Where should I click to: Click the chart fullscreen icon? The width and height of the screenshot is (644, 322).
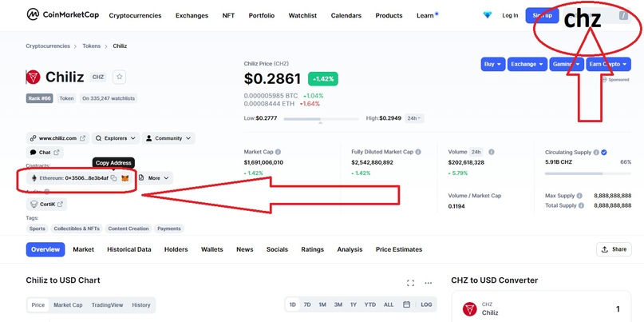410,283
